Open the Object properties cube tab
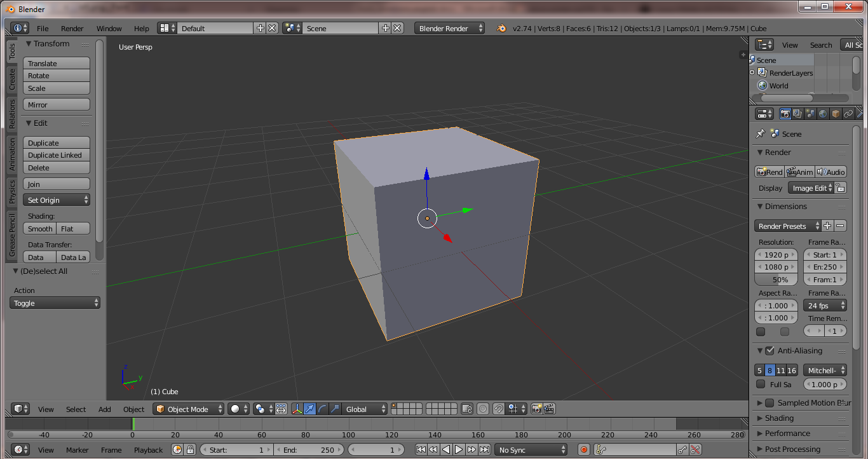Viewport: 868px width, 459px height. point(836,114)
